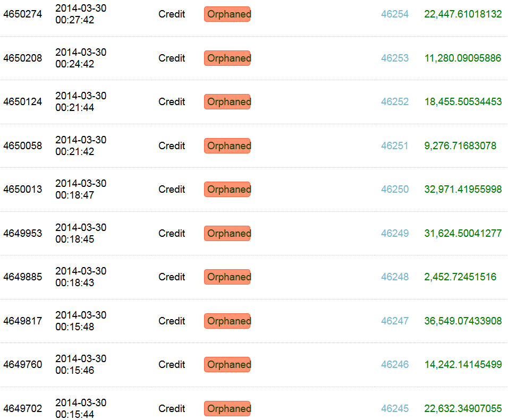Select amount 22,447.61018132
The image size is (508, 420).
[x=463, y=14]
